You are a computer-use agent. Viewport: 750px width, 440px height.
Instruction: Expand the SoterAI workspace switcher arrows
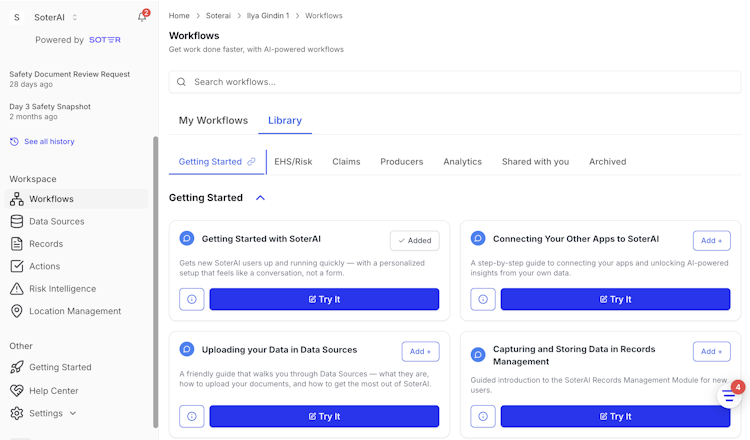click(75, 17)
